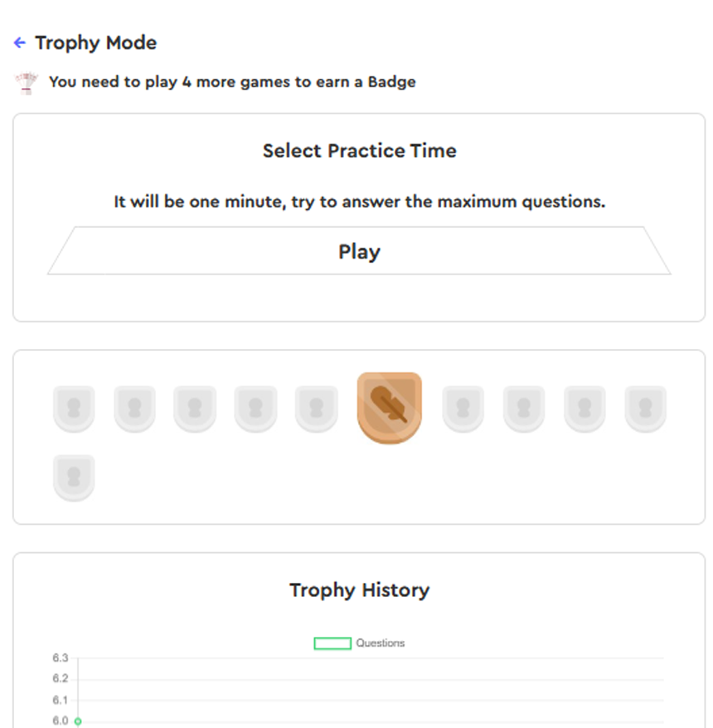
Task: Click the trophy icon beside the badge message
Action: click(27, 83)
